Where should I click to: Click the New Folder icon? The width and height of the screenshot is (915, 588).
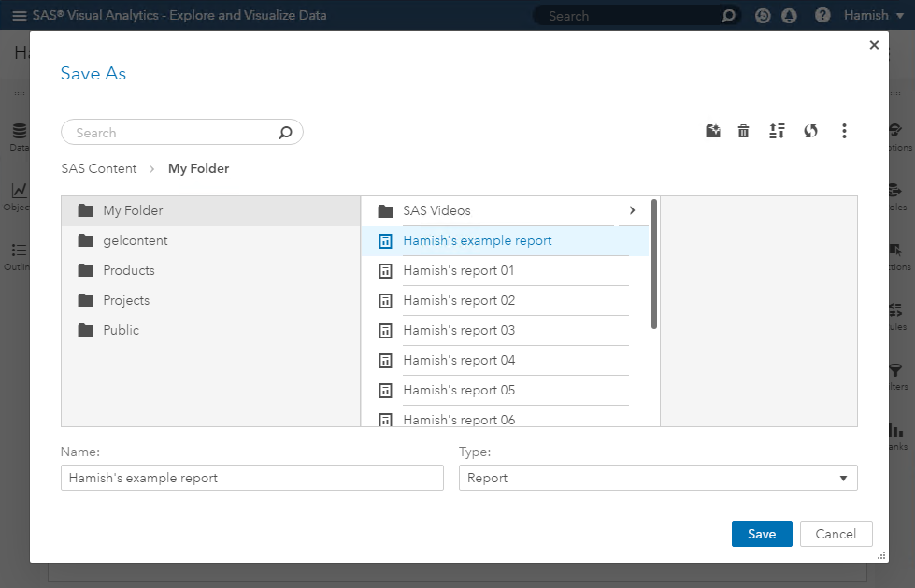click(x=713, y=132)
